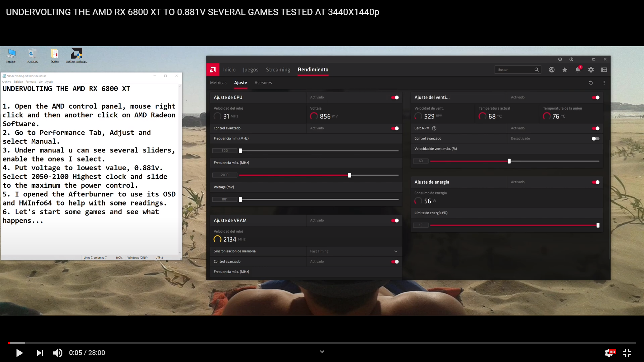Select the Rendimiento tab
The image size is (644, 362).
tap(313, 70)
